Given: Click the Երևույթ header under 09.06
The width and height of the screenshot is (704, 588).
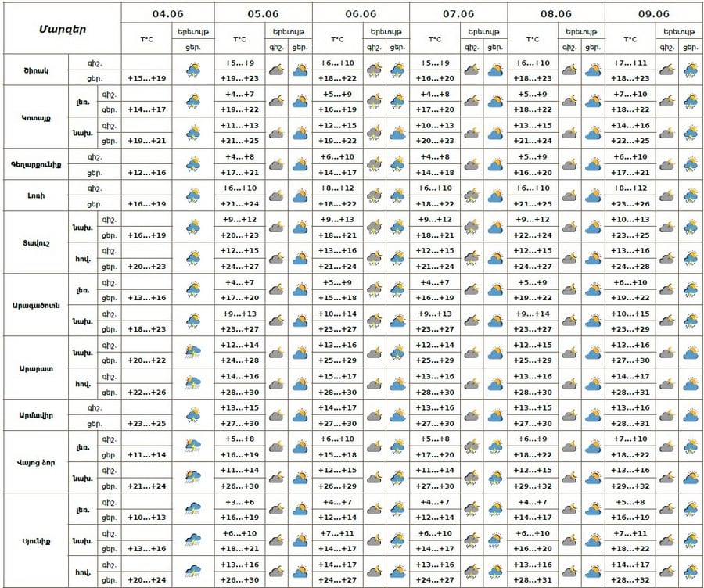Looking at the screenshot, I should click(678, 32).
